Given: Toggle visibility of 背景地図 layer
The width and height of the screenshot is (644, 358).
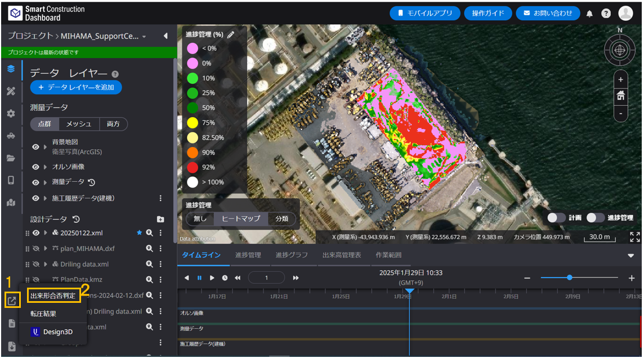Looking at the screenshot, I should coord(35,146).
